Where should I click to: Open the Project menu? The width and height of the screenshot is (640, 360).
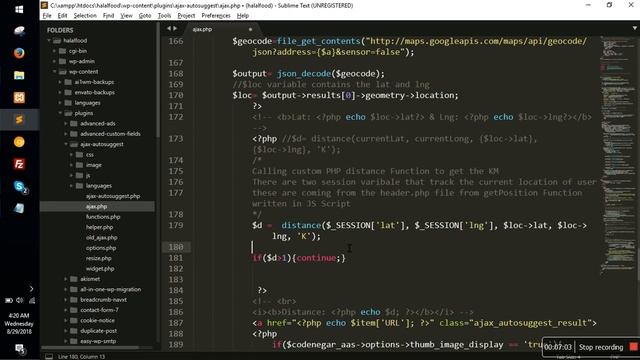(186, 16)
